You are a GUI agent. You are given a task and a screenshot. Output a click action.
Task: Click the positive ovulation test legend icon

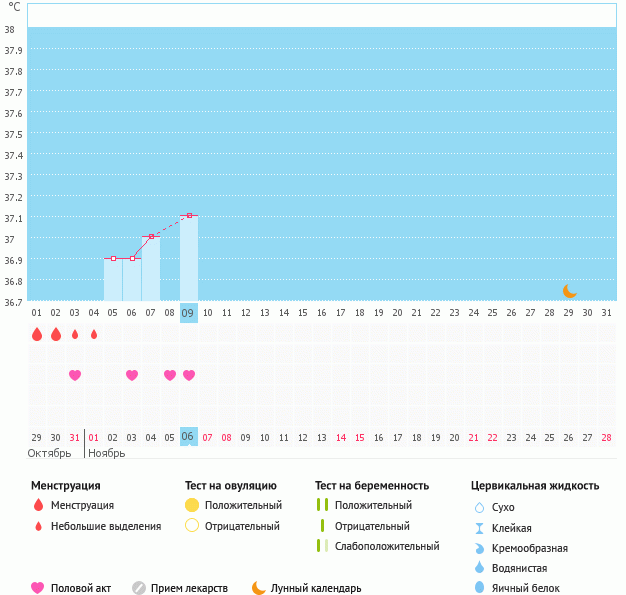click(192, 505)
